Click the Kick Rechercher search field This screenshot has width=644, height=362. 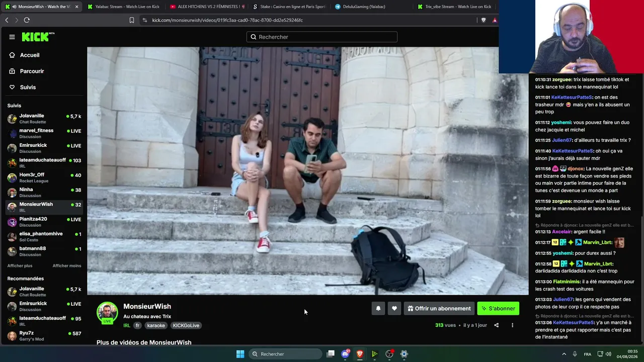click(x=322, y=37)
